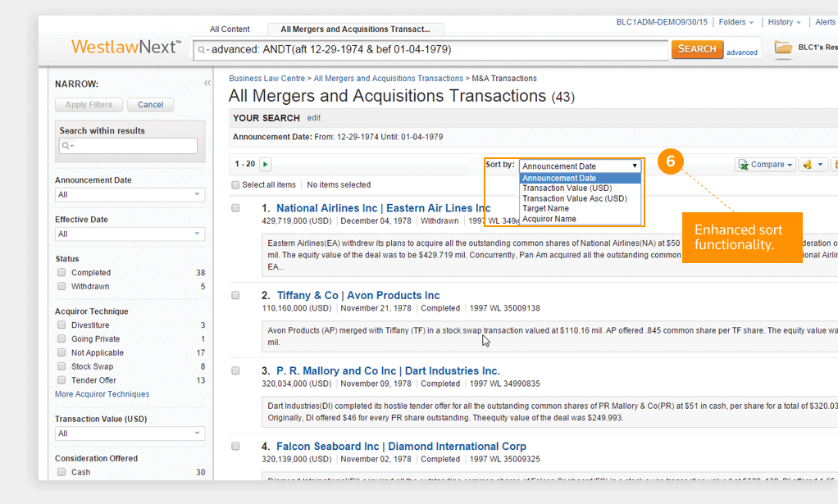Expand the Transaction Value (USD) filter
This screenshot has width=838, height=504.
[130, 434]
